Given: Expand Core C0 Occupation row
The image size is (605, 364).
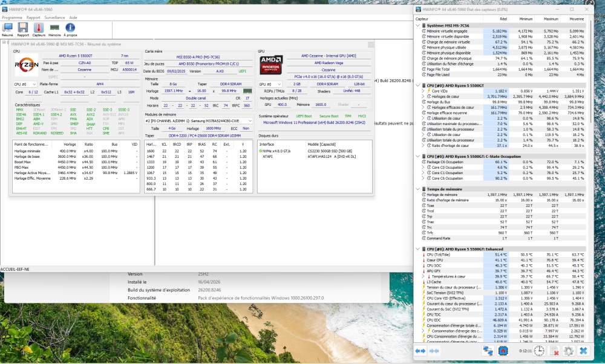Looking at the screenshot, I should click(423, 167).
